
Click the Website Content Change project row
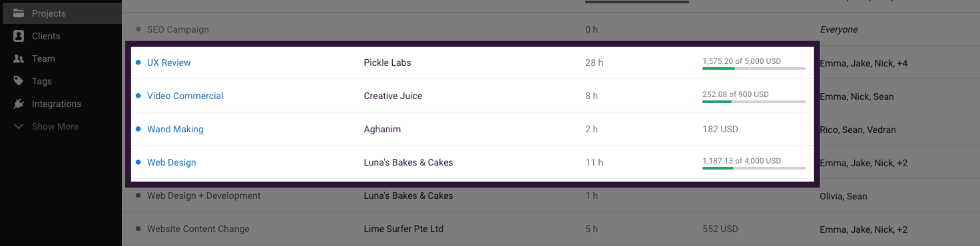tap(198, 229)
